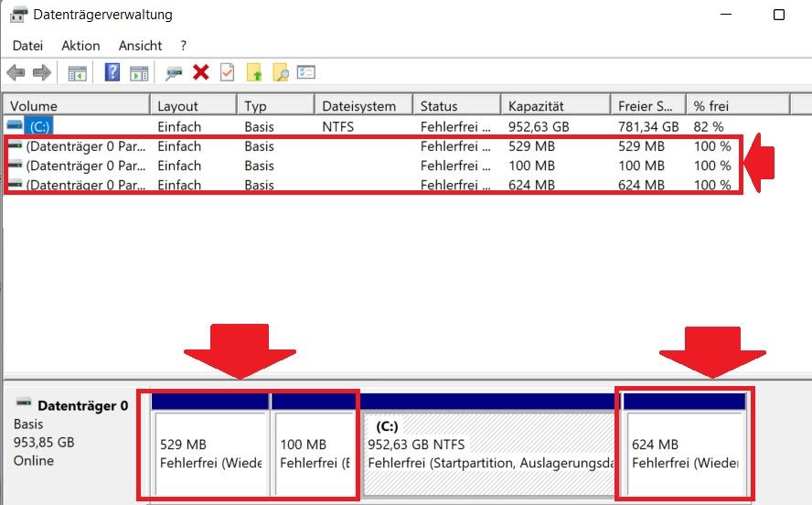Click the Fehlerfrei status cell in the (C:) row
The image size is (812, 505).
point(455,126)
